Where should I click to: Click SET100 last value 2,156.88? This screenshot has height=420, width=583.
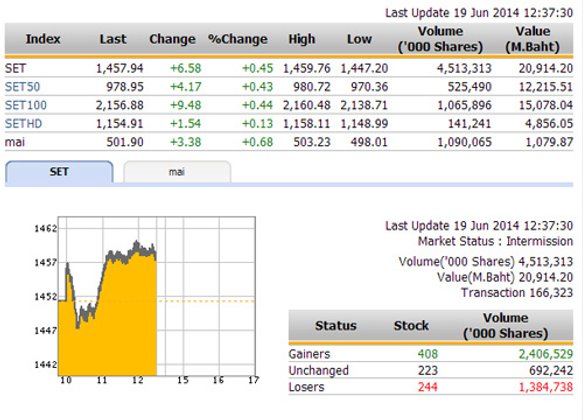[119, 105]
